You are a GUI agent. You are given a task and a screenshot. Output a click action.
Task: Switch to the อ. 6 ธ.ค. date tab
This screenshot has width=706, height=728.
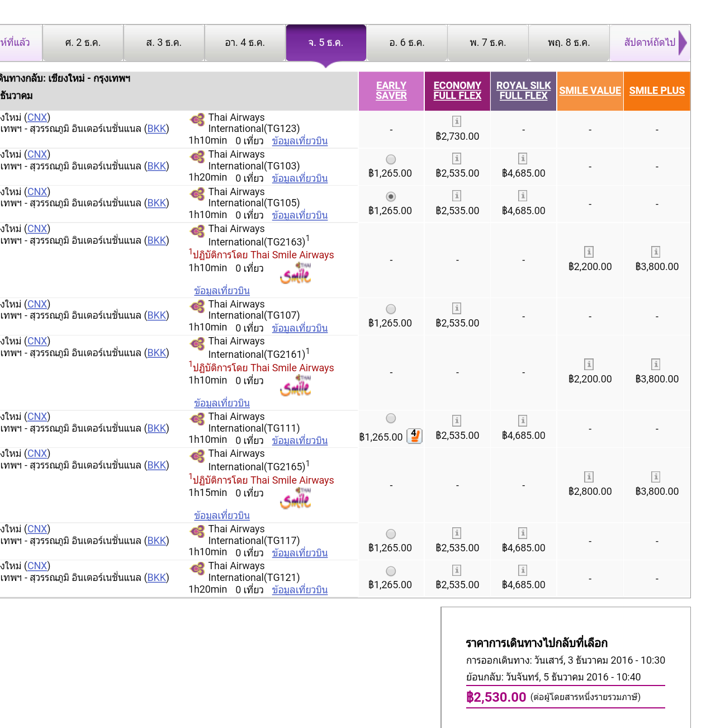tap(407, 43)
